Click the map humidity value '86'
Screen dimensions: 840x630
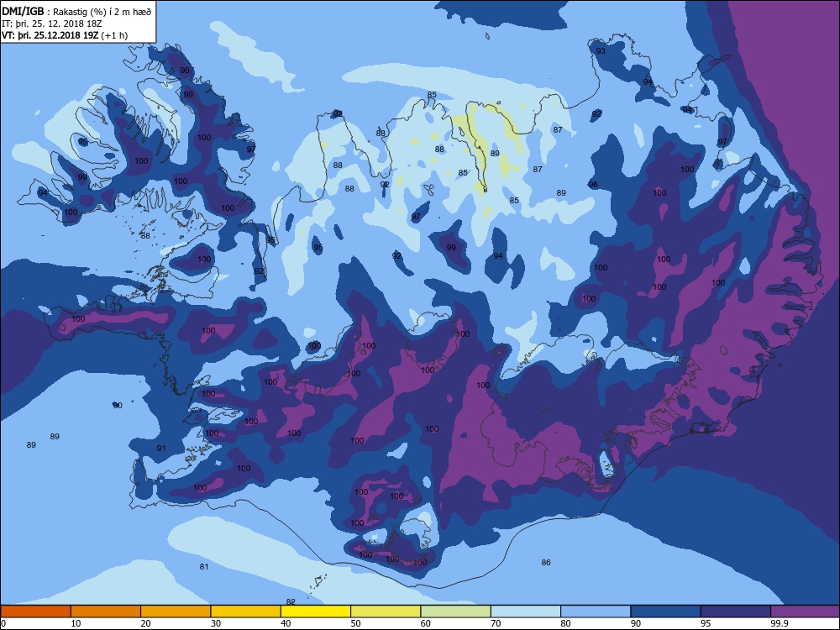pyautogui.click(x=546, y=563)
